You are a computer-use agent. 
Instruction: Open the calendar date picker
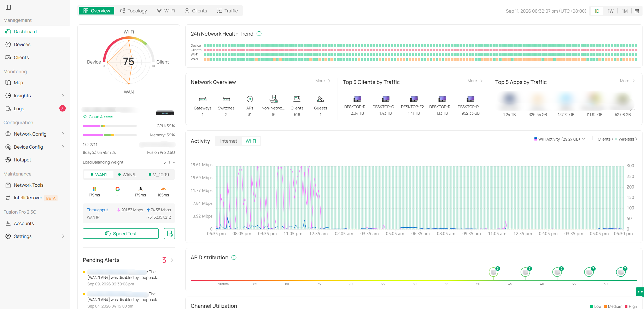pyautogui.click(x=637, y=11)
